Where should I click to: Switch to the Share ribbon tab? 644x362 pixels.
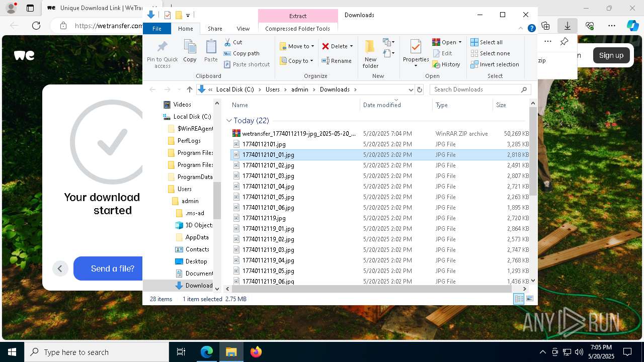215,29
